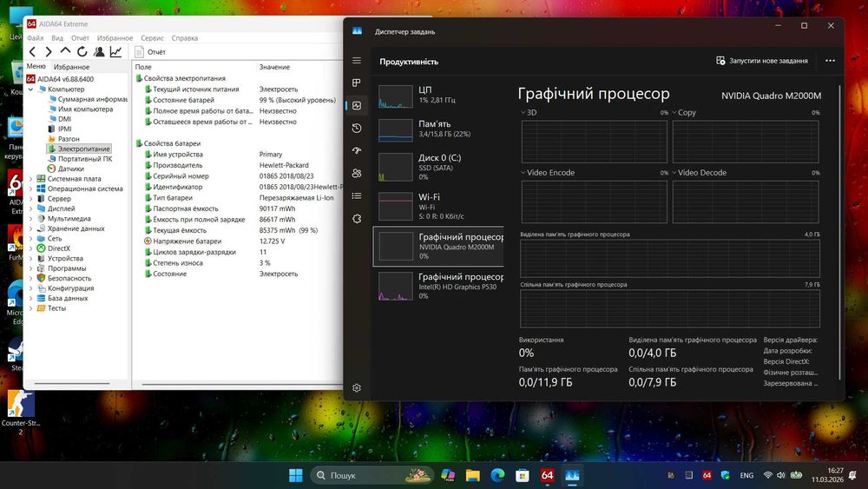Select Имя компьютера tree item
Screen dimensions: 868x489
80,109
